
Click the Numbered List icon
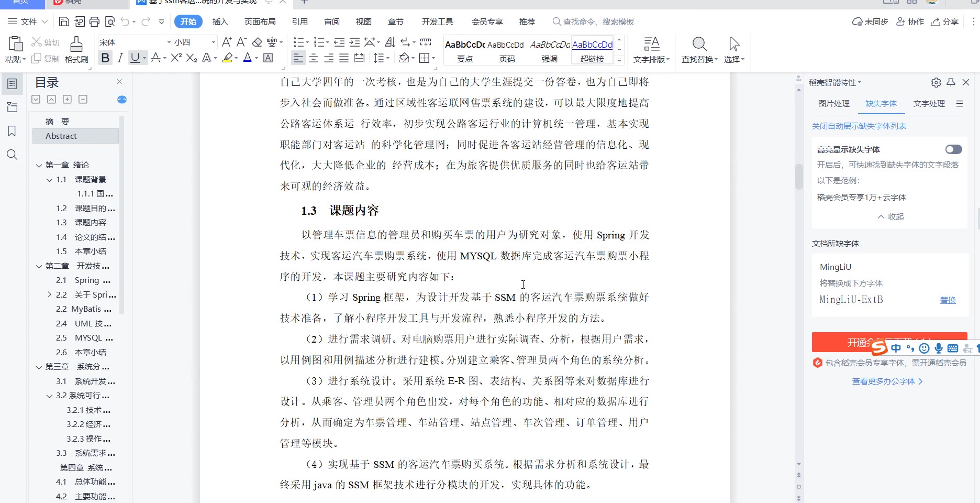pos(318,42)
